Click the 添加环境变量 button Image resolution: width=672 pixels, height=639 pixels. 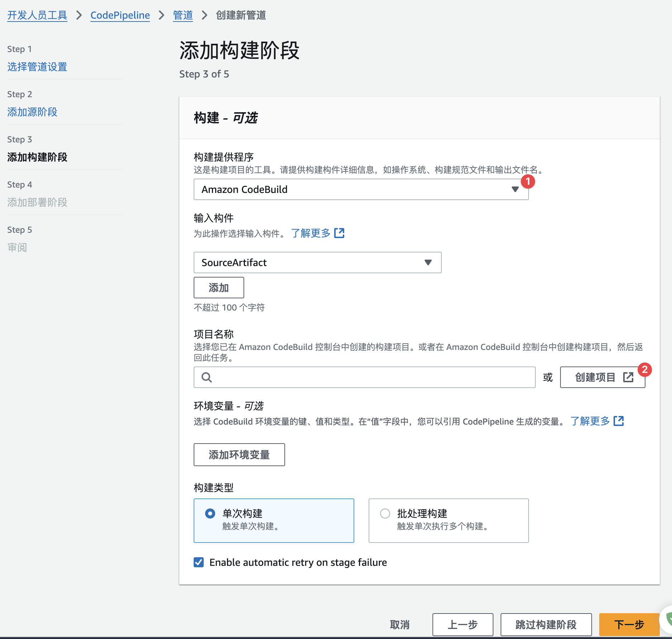click(239, 455)
